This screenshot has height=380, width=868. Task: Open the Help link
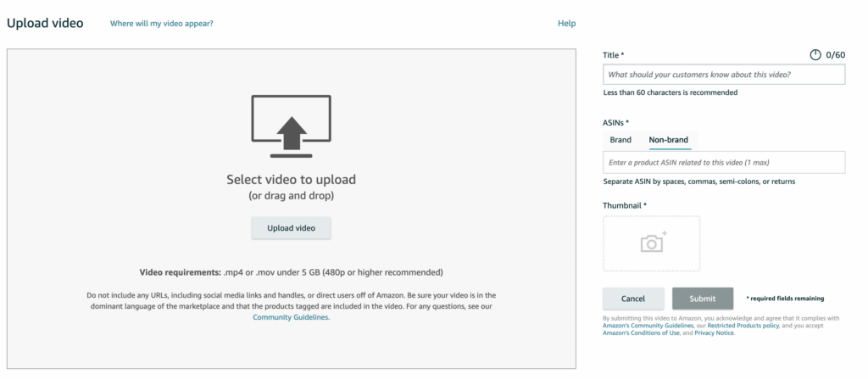(x=567, y=23)
